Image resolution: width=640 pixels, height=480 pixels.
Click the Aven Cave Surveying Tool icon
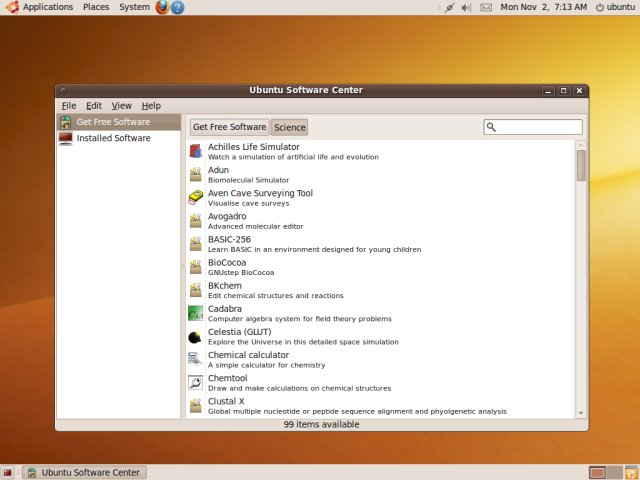click(196, 198)
